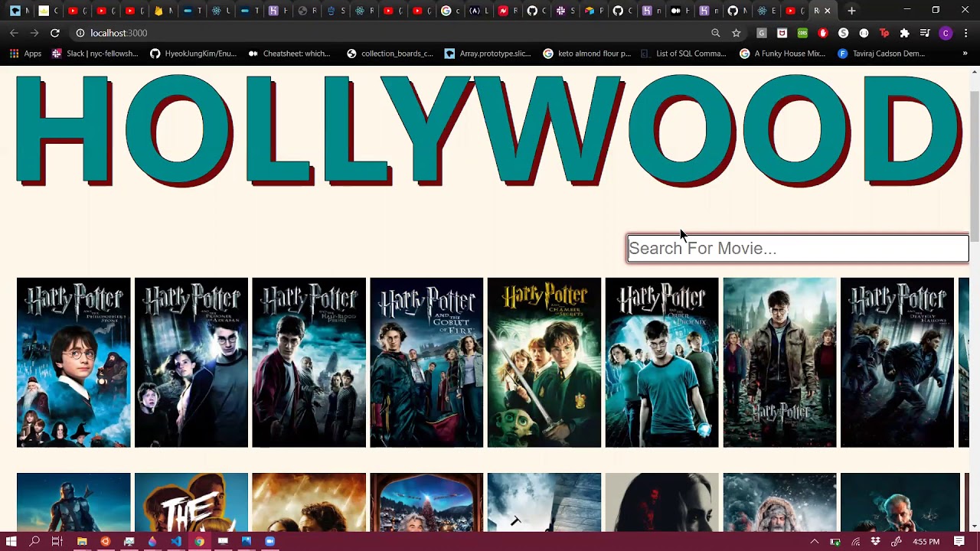Open the keto almond flour bookmark
Viewport: 980px width, 551px height.
point(586,54)
